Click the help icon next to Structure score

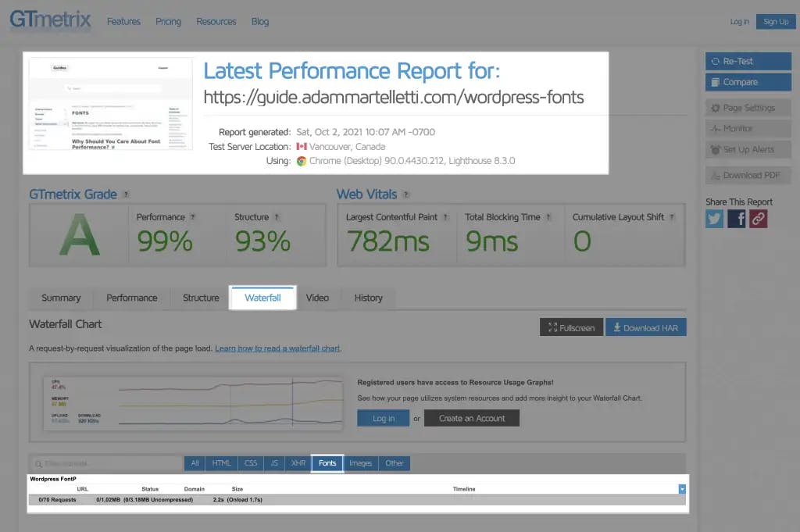277,216
